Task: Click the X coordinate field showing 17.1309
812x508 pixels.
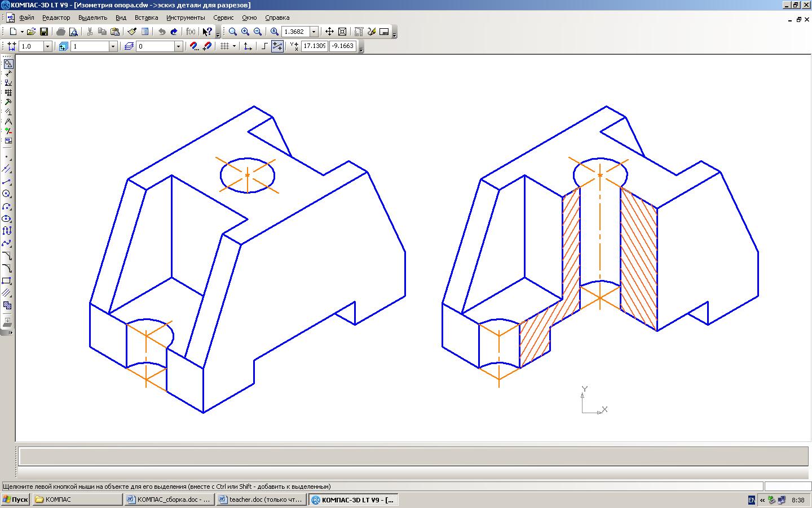Action: point(314,46)
